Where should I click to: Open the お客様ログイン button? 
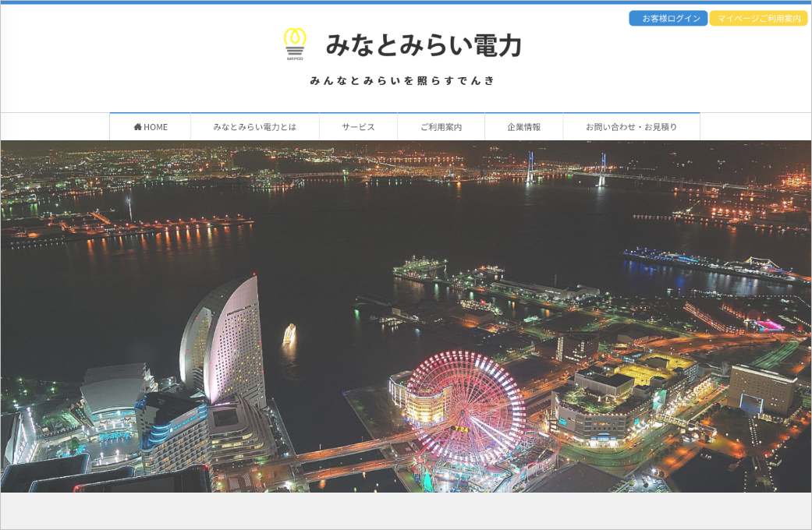click(668, 18)
